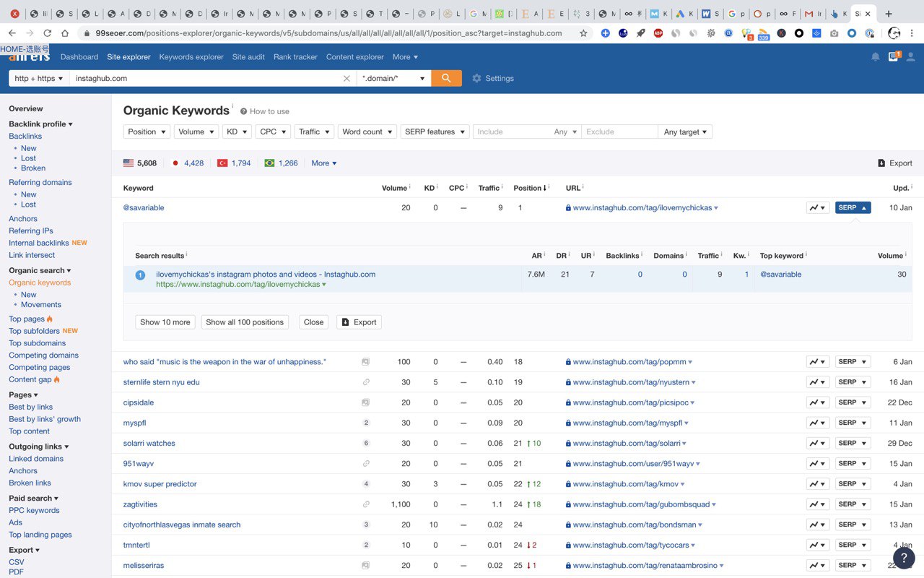Select the United States 5,608 country filter
The image size is (924, 578).
click(140, 163)
